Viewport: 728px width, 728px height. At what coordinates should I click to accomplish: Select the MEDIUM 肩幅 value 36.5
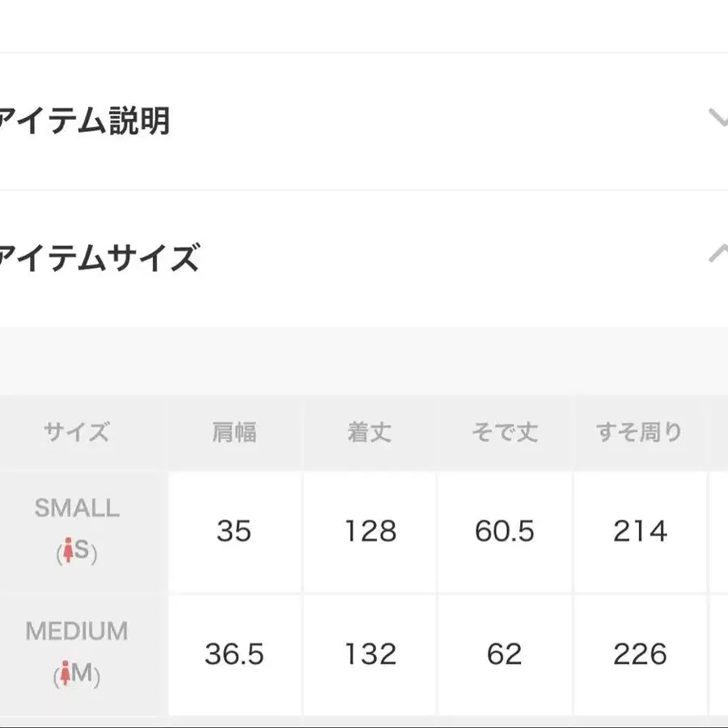235,654
